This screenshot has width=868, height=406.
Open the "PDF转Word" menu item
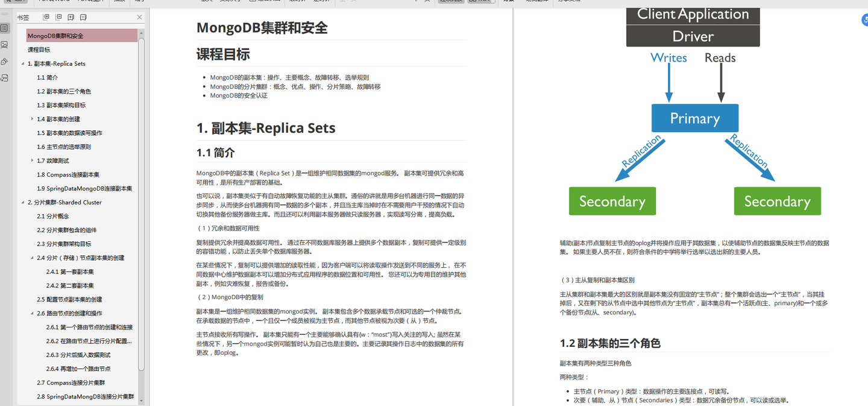pos(53,2)
